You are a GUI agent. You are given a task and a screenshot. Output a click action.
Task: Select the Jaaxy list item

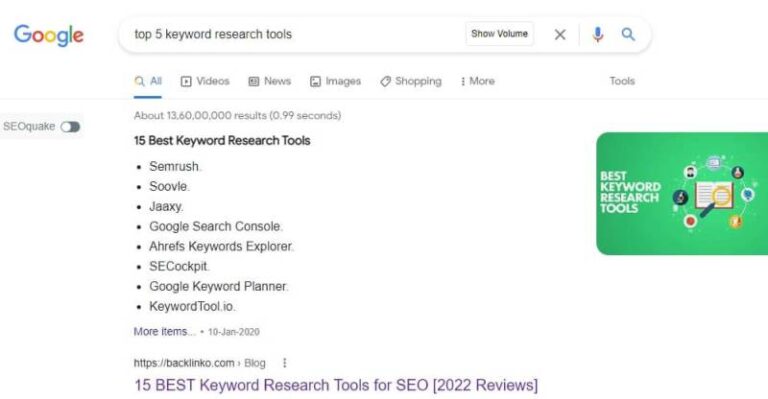166,207
